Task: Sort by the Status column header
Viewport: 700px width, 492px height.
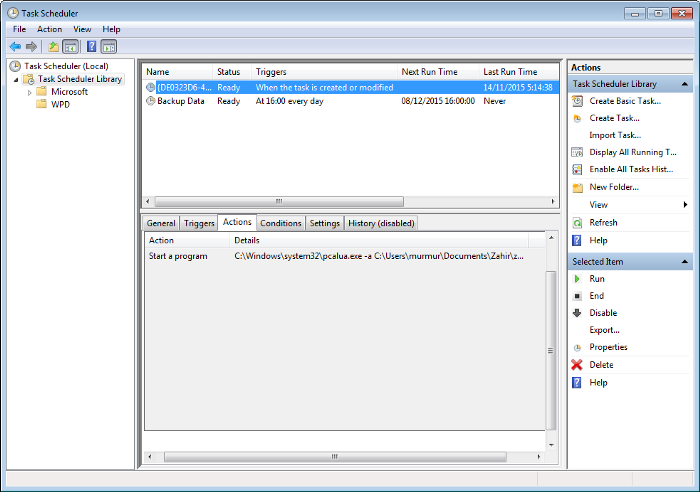Action: (231, 72)
